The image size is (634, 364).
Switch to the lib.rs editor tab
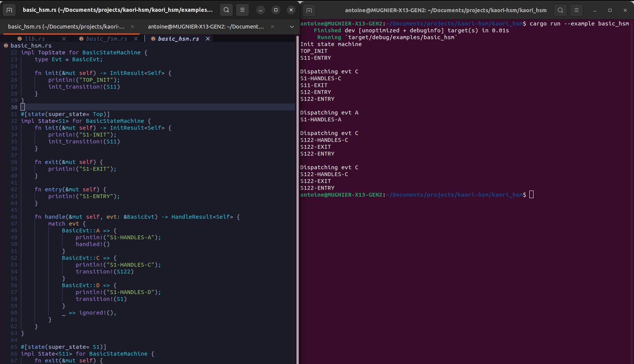point(35,39)
